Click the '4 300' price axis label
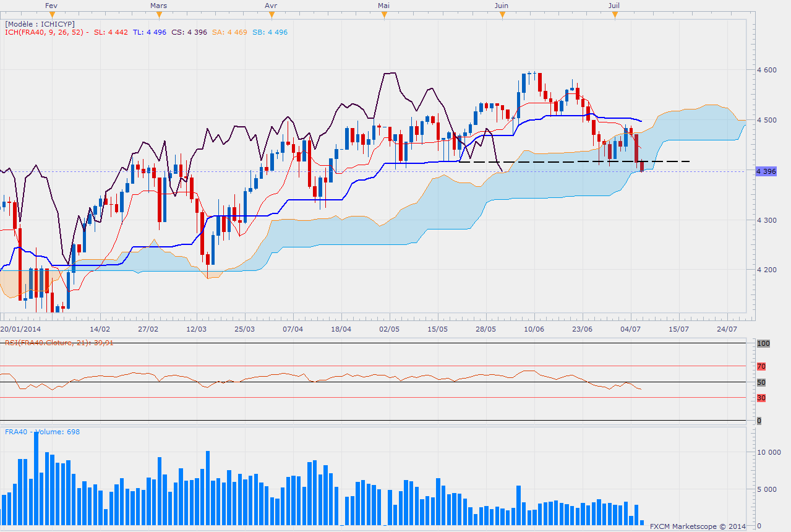 pyautogui.click(x=767, y=220)
